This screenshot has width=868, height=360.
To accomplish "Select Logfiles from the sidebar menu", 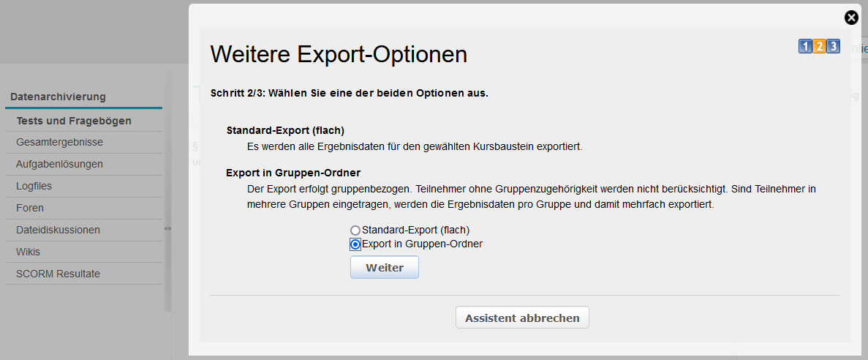I will coord(34,186).
